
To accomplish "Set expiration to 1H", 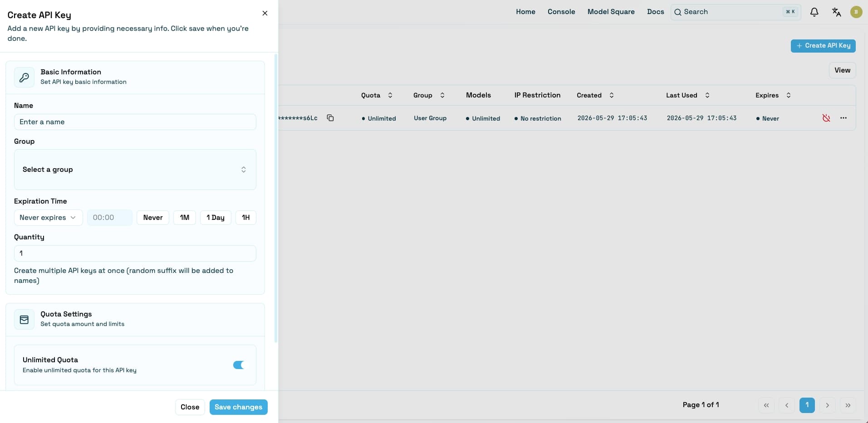I will pos(246,218).
